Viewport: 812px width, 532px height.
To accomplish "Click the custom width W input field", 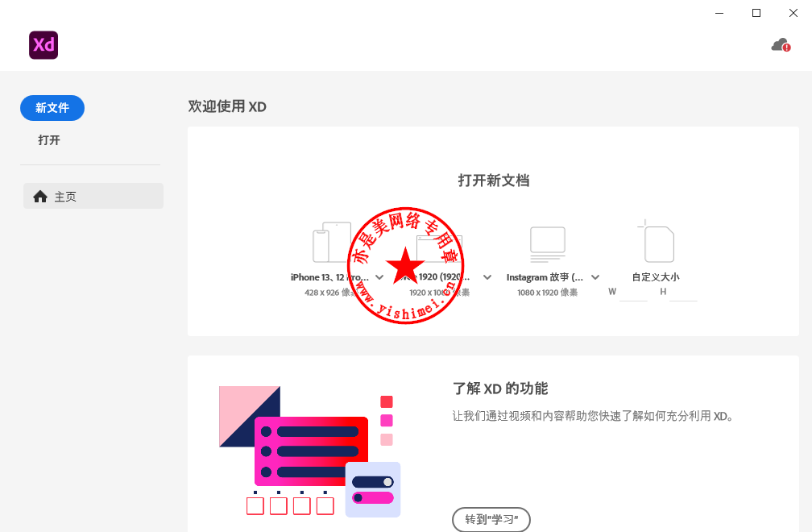I will 633,293.
